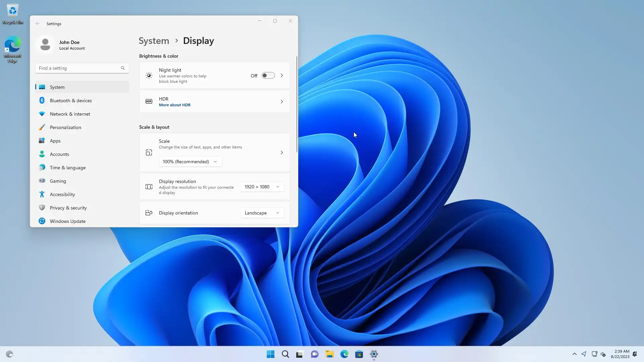Click the Privacy & security shield icon
The width and height of the screenshot is (644, 362).
pyautogui.click(x=42, y=207)
